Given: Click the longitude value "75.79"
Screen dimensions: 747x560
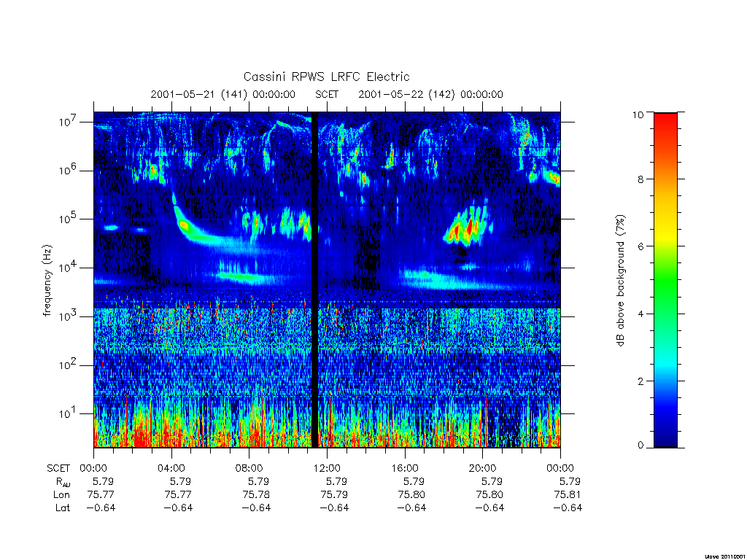Looking at the screenshot, I should (334, 495).
